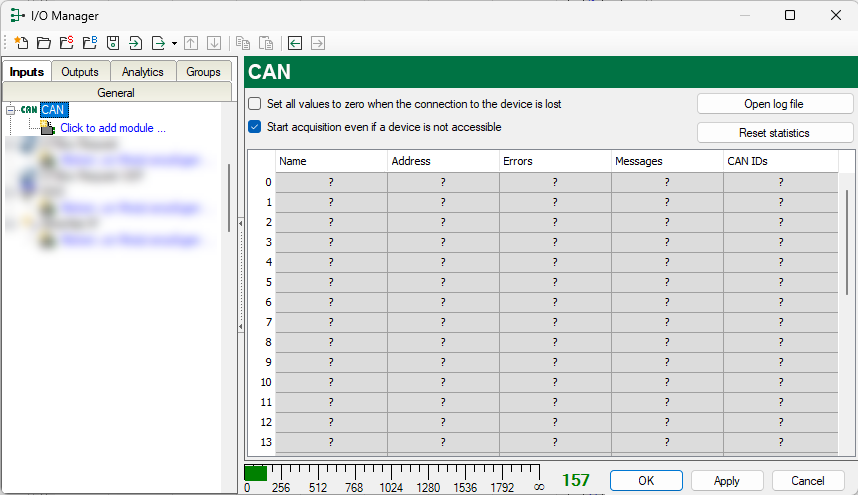Click the green signal count usage bar
This screenshot has height=495, width=858.
tap(255, 473)
